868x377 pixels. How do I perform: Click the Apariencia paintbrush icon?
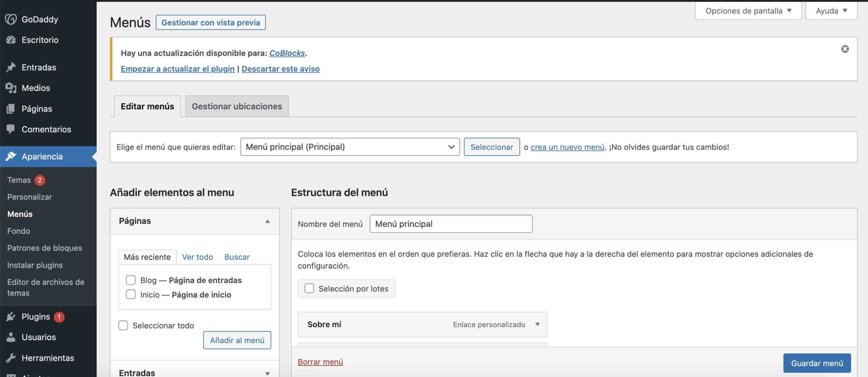[x=11, y=156]
